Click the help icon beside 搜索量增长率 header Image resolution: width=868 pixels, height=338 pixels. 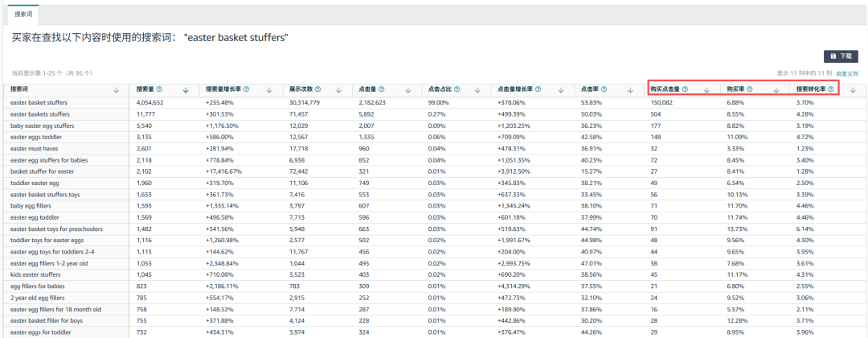coord(245,89)
